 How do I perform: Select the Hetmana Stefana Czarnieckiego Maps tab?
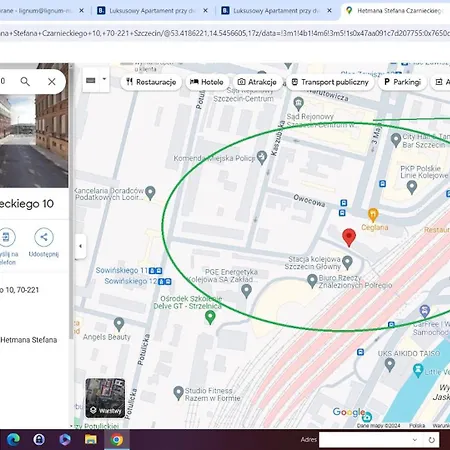[397, 11]
